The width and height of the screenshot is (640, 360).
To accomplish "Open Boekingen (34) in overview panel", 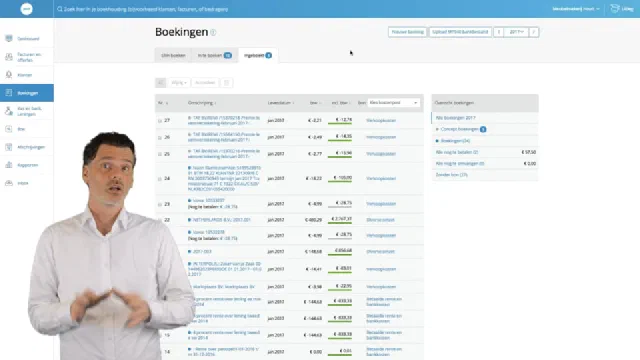I will (455, 141).
